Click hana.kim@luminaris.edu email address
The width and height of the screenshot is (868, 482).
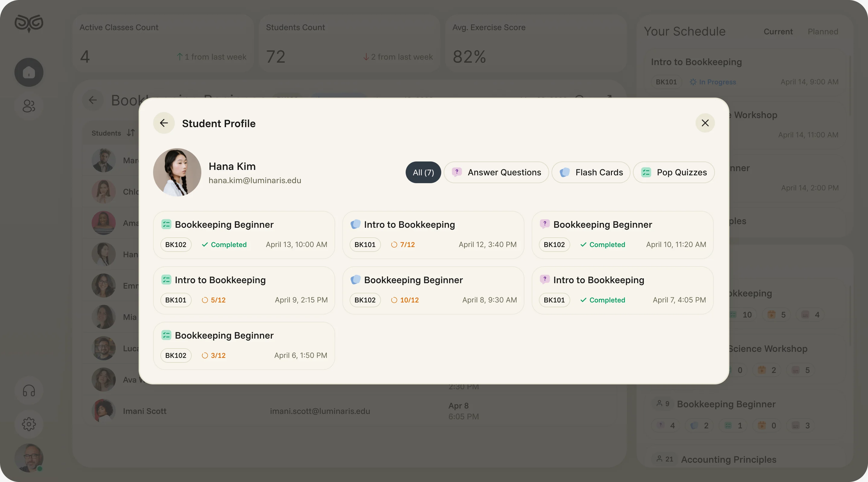tap(255, 180)
